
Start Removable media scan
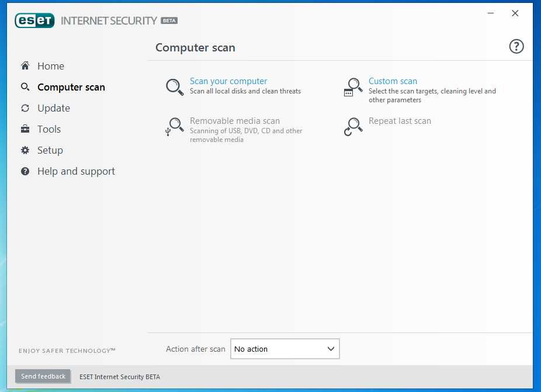235,121
